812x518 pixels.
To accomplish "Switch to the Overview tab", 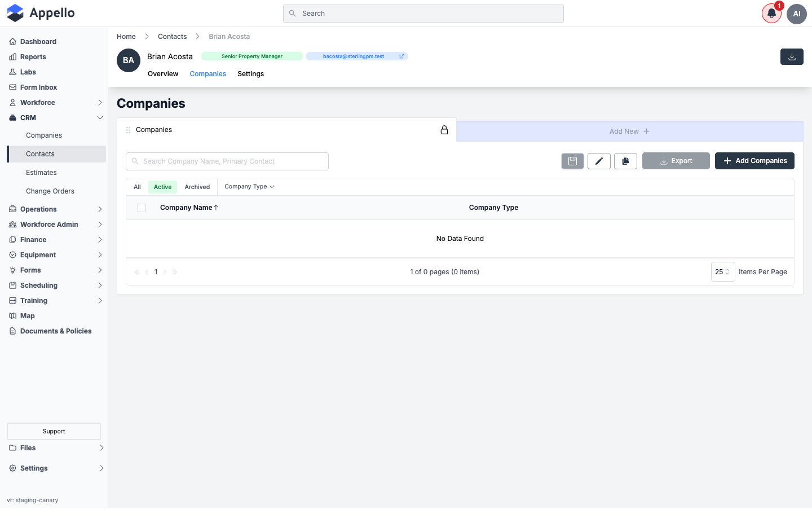I will point(163,74).
